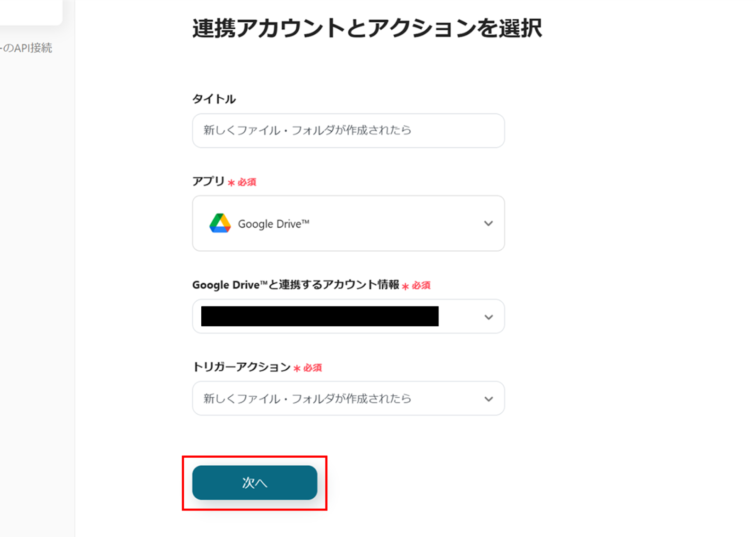Expand the トリガーアクション dropdown chevron
This screenshot has height=537, width=756.
[488, 399]
